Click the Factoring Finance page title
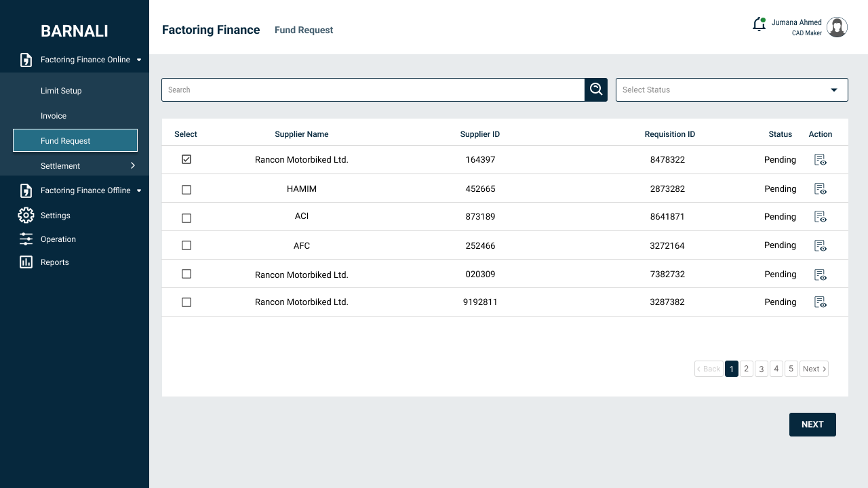 coord(211,30)
